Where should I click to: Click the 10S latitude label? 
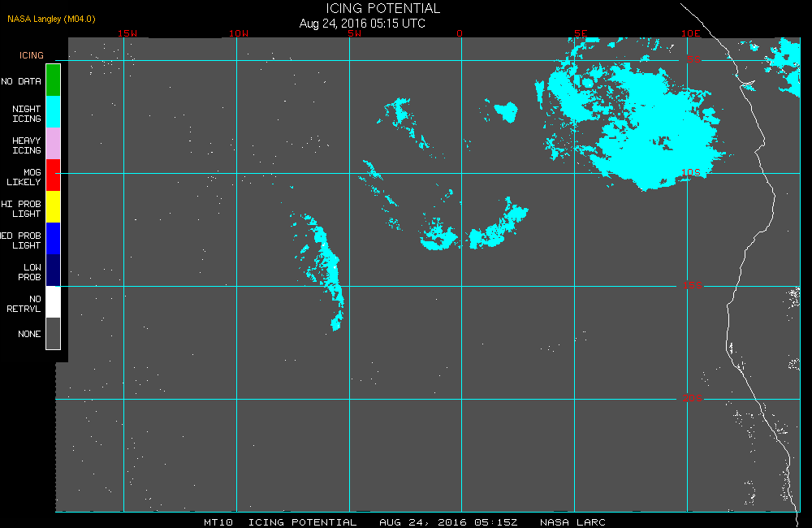(x=691, y=172)
